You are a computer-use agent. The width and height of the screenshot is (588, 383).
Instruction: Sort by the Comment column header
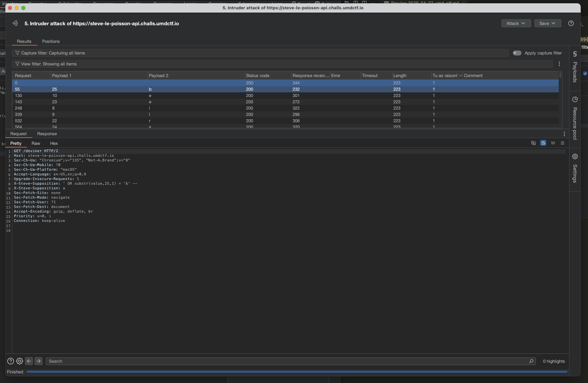coord(511,76)
